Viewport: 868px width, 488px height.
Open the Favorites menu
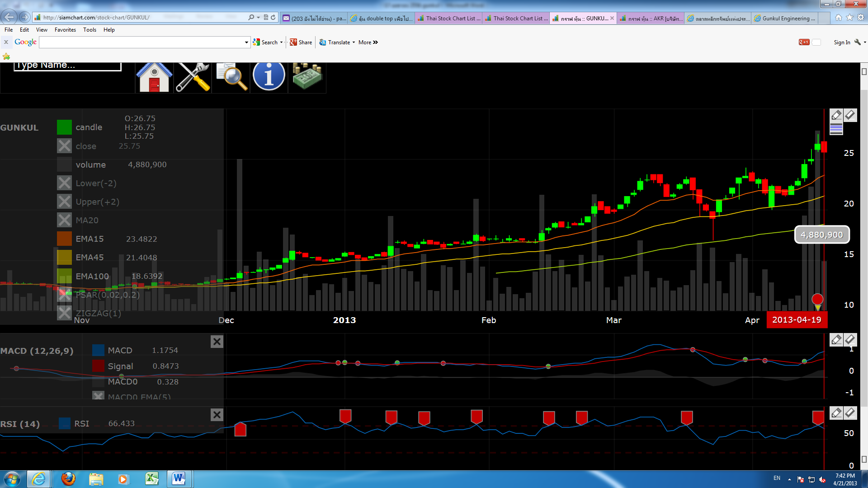coord(65,30)
